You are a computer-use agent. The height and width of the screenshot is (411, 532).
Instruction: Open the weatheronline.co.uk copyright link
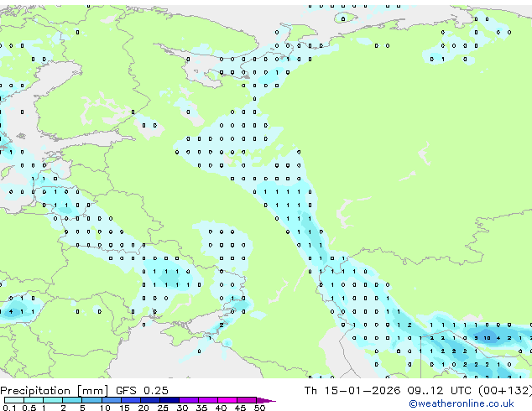tap(462, 403)
